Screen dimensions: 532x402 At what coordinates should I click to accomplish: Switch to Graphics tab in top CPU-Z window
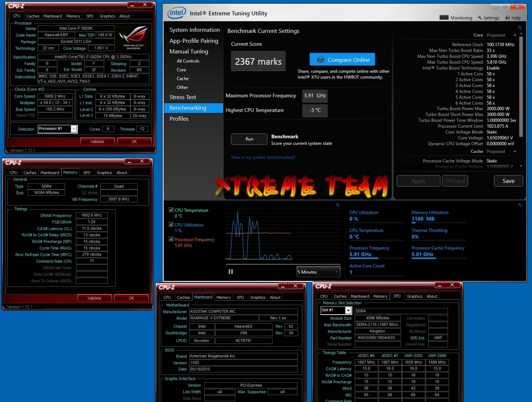coord(107,16)
